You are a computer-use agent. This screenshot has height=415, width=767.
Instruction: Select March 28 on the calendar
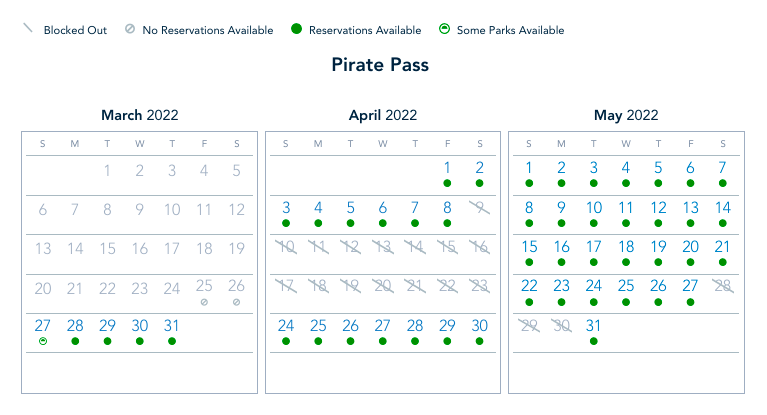coord(75,326)
